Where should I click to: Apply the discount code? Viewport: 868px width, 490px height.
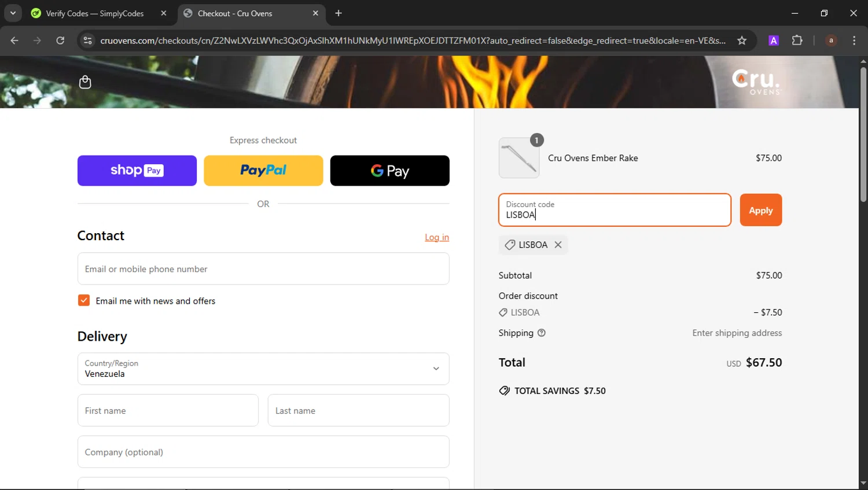pyautogui.click(x=761, y=210)
